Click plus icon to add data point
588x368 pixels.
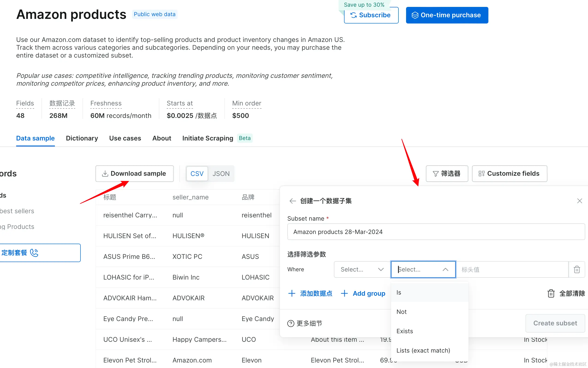coord(292,294)
